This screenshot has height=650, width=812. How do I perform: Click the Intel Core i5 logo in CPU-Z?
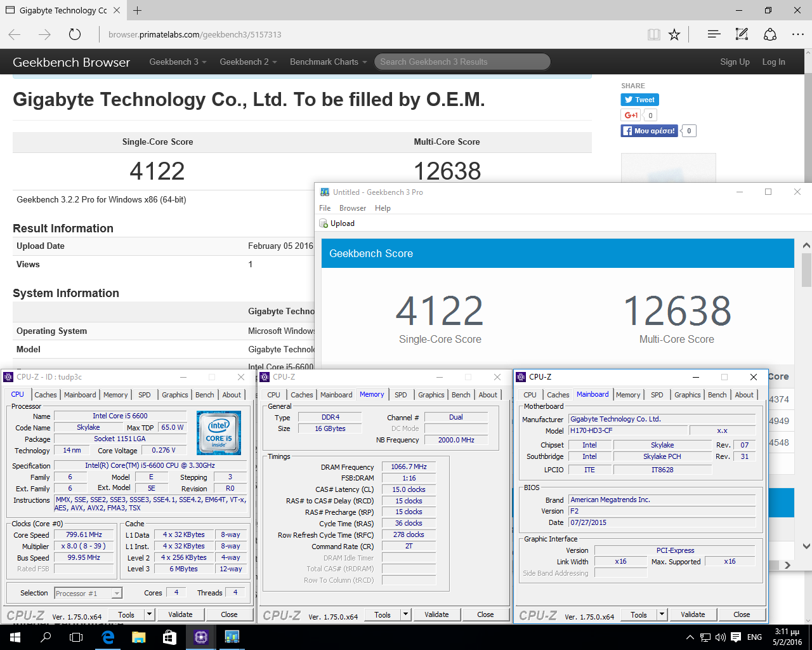[x=219, y=432]
